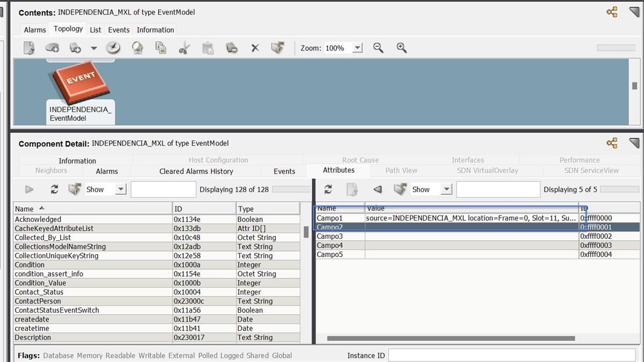Screen dimensions: 644x362
Task: Create a new model using the toolbar icon
Action: coord(28,48)
